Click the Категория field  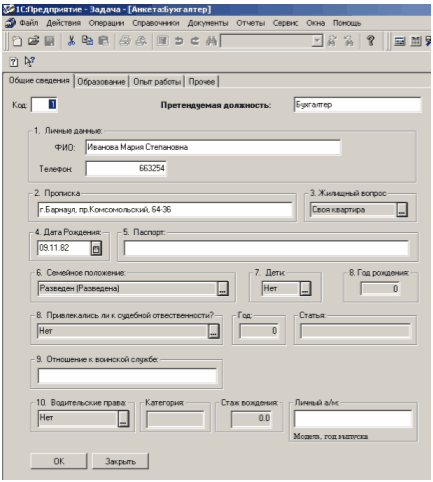pyautogui.click(x=175, y=419)
